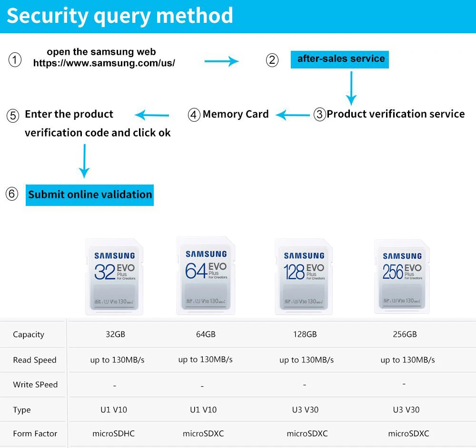Screen dimensions: 476x448
Task: Click read speed cell under 256GB
Action: pos(408,360)
